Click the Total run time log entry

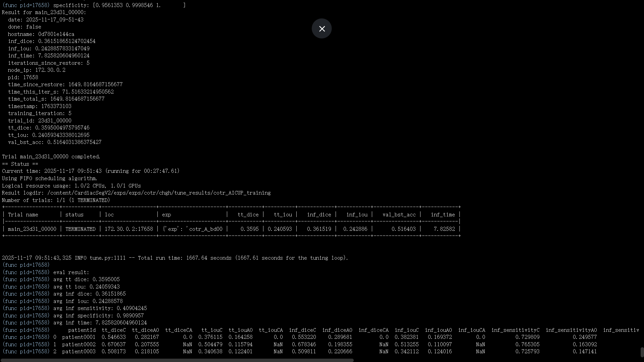tap(174, 258)
